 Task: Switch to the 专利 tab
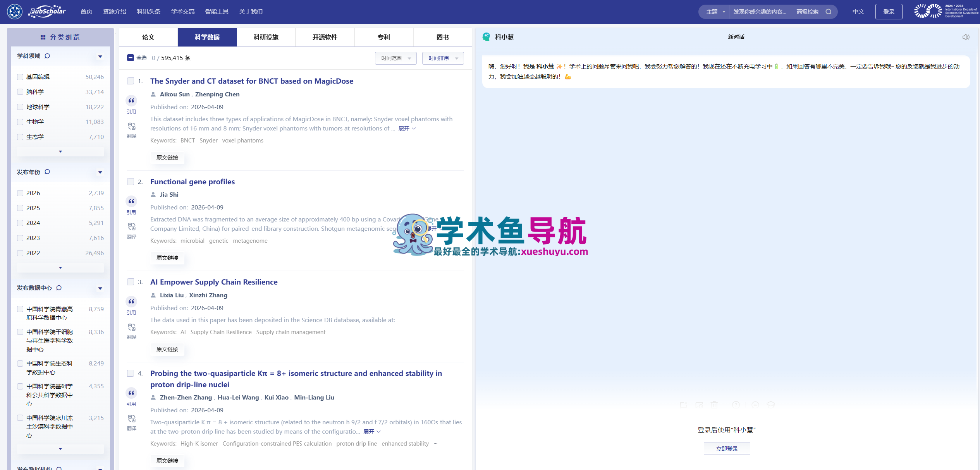[x=383, y=37]
